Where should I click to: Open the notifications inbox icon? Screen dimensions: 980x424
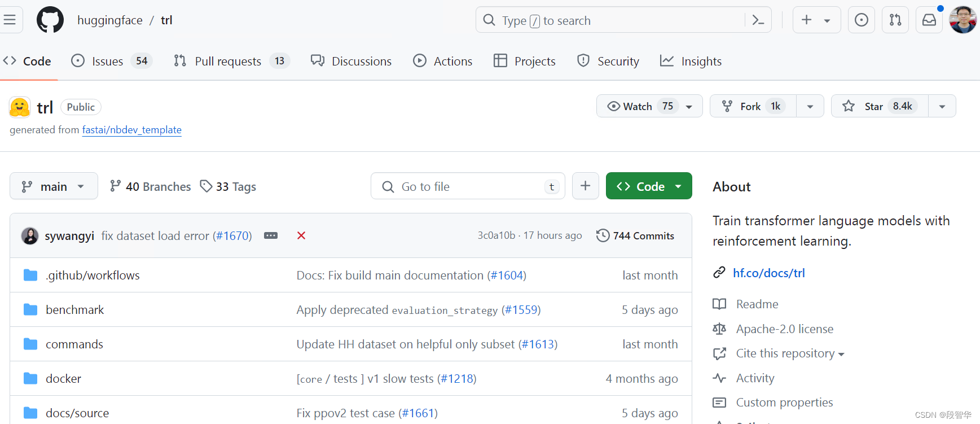coord(929,20)
